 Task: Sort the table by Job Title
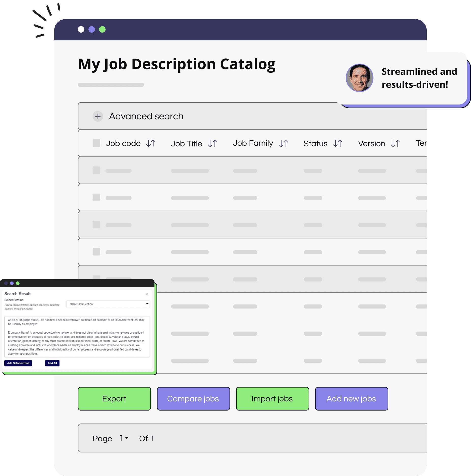click(x=212, y=144)
